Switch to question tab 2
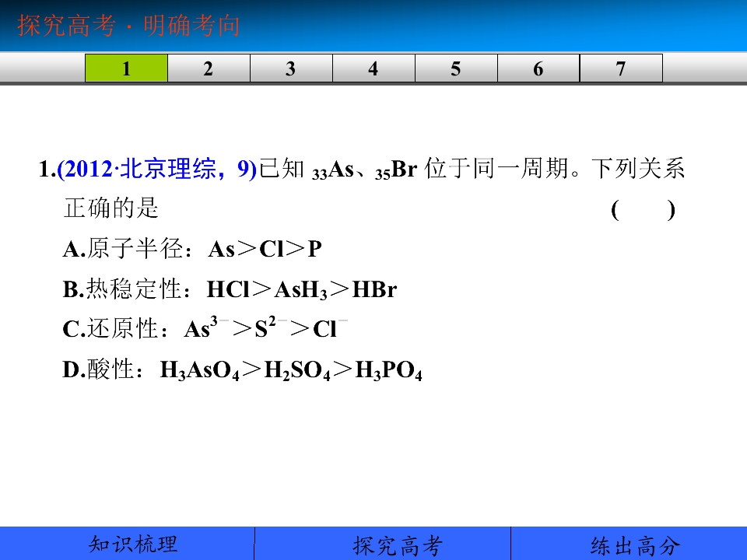 click(x=209, y=68)
